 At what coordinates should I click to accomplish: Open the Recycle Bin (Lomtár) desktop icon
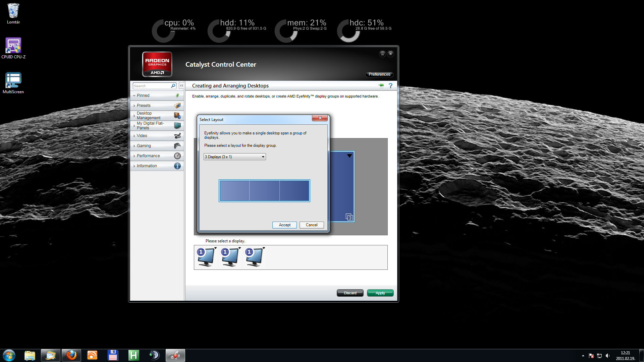(13, 14)
